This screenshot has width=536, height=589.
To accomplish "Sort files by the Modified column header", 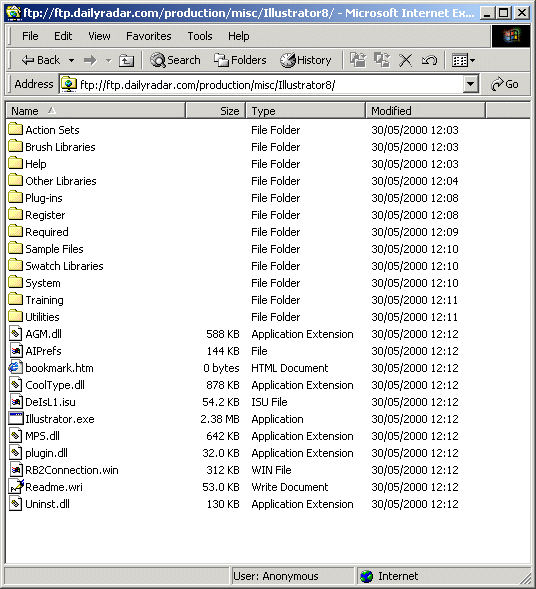I will pyautogui.click(x=425, y=111).
